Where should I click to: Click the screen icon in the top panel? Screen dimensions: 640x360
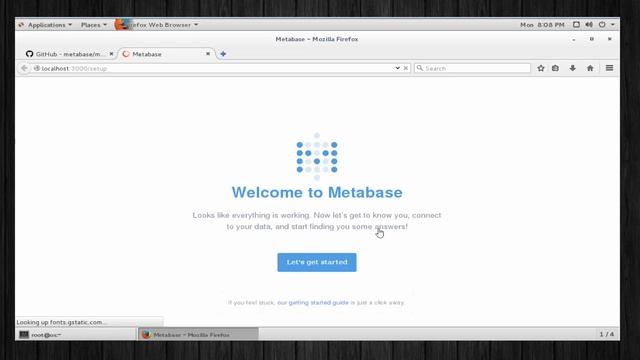tap(576, 24)
